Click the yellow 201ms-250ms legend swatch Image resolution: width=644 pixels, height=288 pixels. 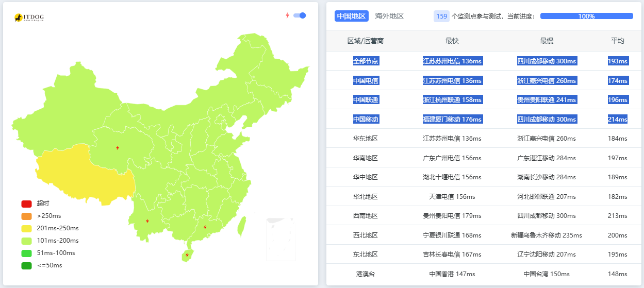point(26,228)
